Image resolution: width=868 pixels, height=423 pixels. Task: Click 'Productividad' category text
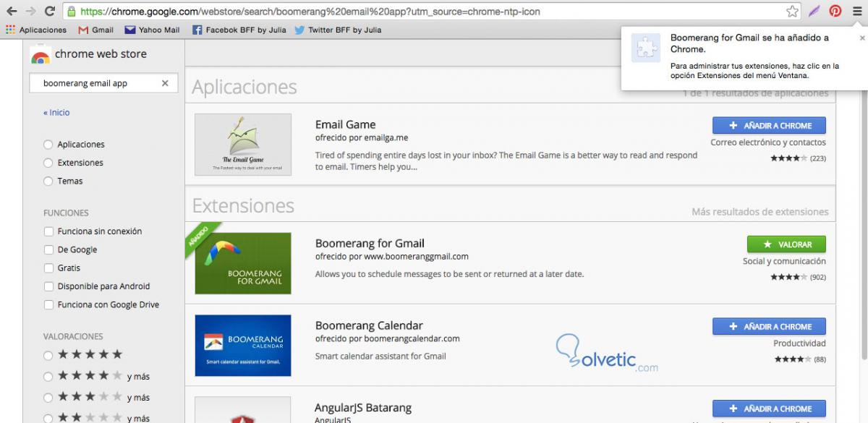point(799,343)
